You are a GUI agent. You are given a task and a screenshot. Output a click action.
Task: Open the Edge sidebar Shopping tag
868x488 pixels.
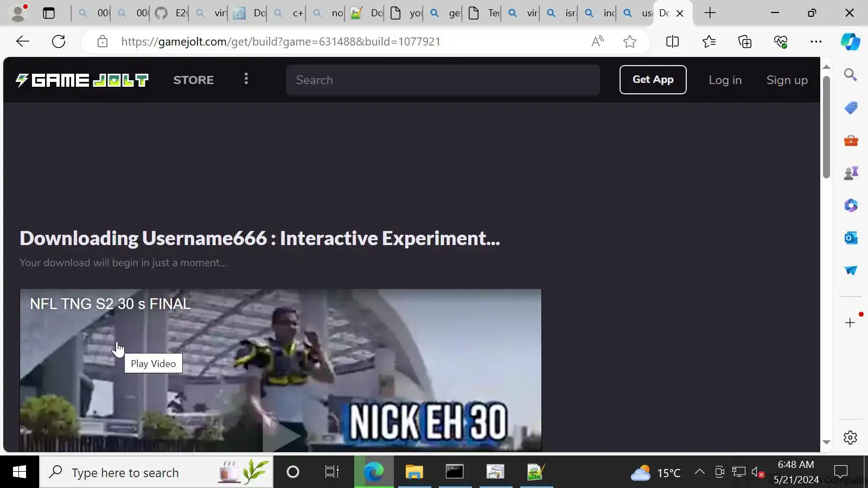(850, 108)
